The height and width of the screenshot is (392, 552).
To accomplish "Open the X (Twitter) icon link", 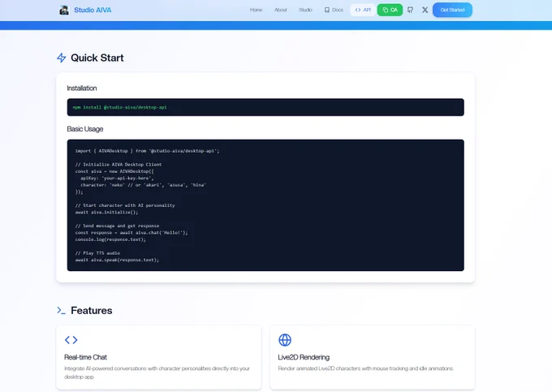I will 425,10.
